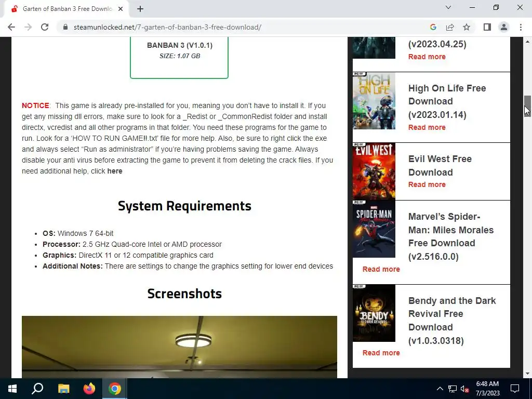Click the Chrome taskbar icon
The width and height of the screenshot is (532, 399).
click(115, 389)
